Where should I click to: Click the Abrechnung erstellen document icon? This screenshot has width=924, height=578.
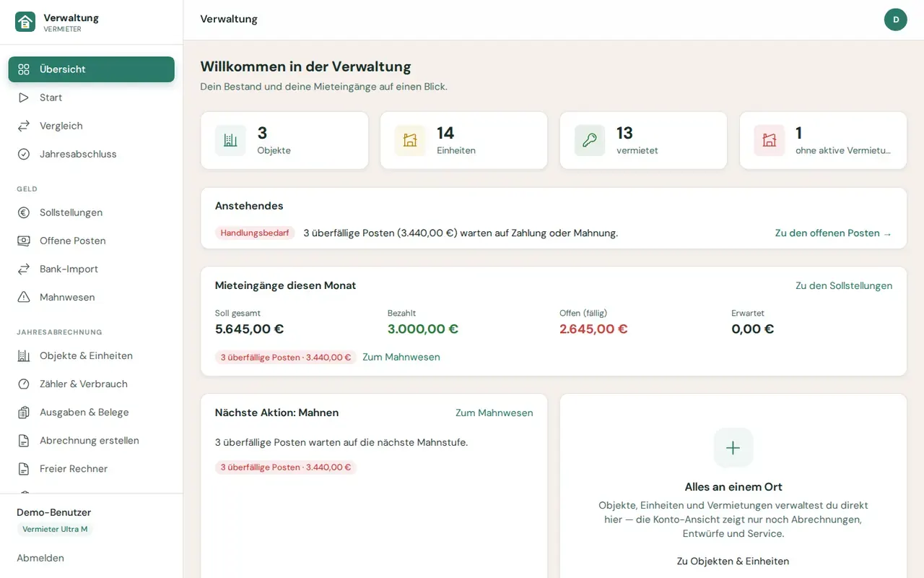coord(24,440)
